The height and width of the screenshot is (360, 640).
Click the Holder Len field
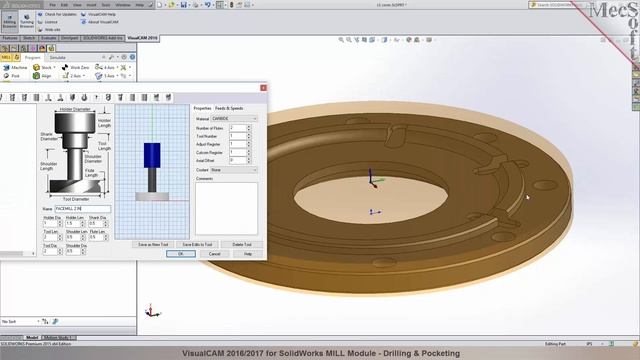[x=75, y=224]
